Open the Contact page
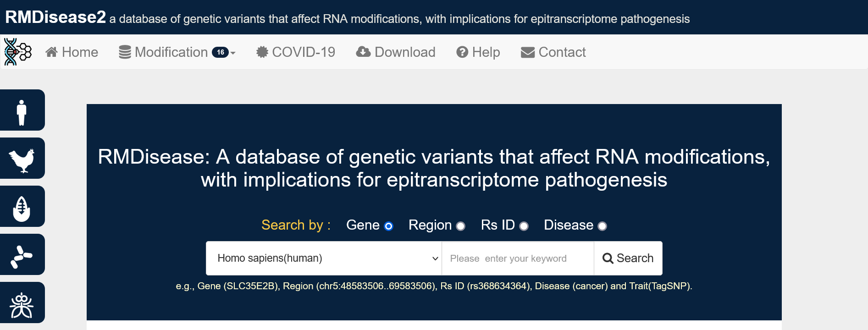Viewport: 868px width, 330px height. (x=553, y=52)
